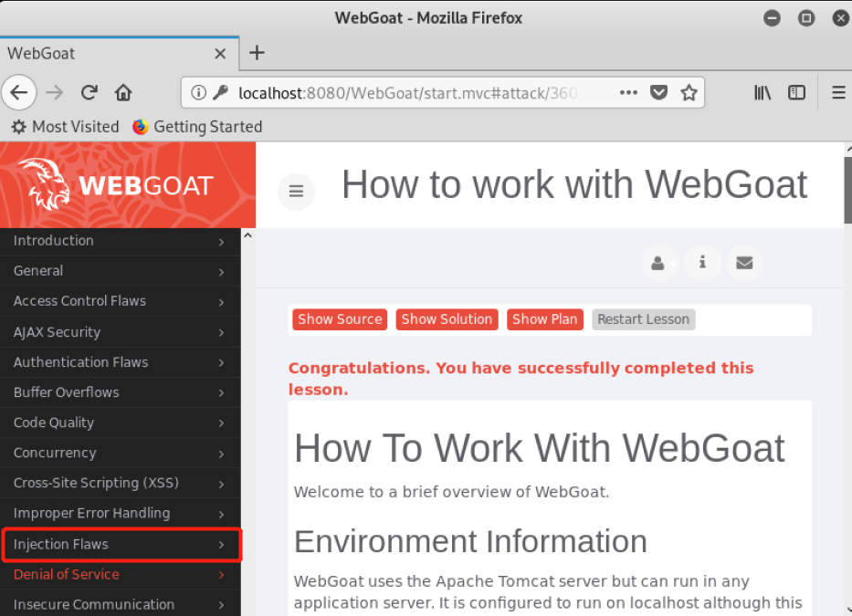Screen dimensions: 852x616
Task: Click the browser Forward arrow
Action: point(55,93)
